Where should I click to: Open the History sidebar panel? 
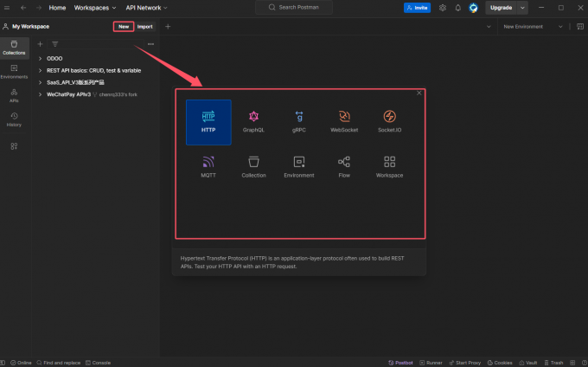click(x=14, y=119)
